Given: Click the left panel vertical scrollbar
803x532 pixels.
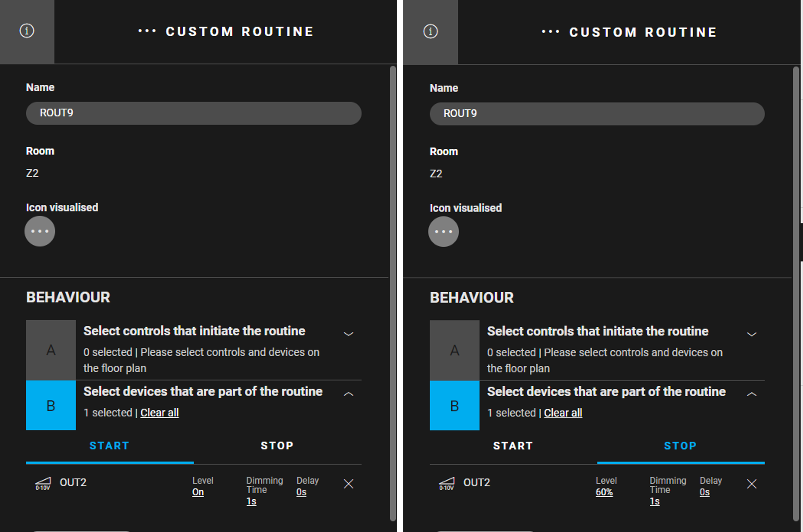Looking at the screenshot, I should pos(393,294).
